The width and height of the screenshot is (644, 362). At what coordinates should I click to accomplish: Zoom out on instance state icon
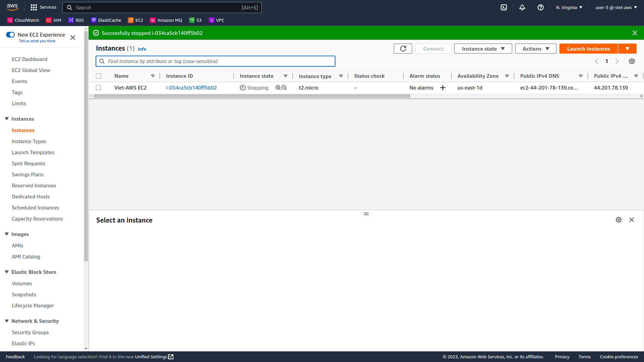click(284, 87)
